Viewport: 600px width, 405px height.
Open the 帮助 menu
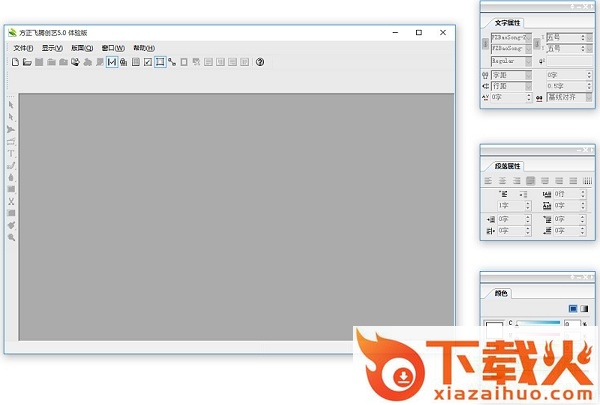(144, 48)
